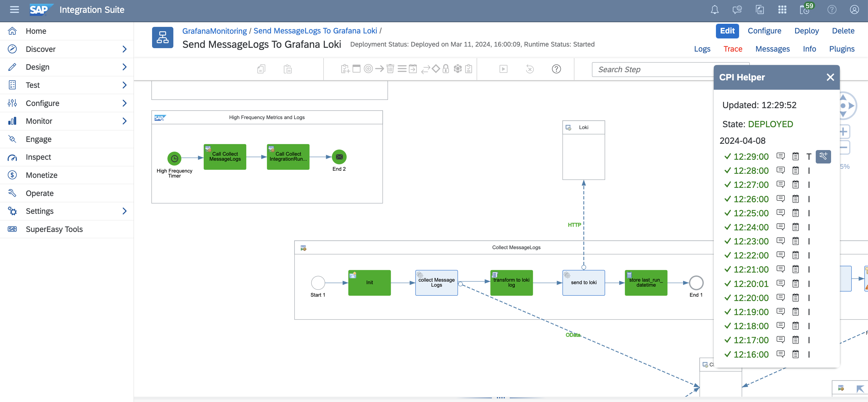Open the GrafanaMonitoring breadcrumb link

pyautogui.click(x=214, y=31)
